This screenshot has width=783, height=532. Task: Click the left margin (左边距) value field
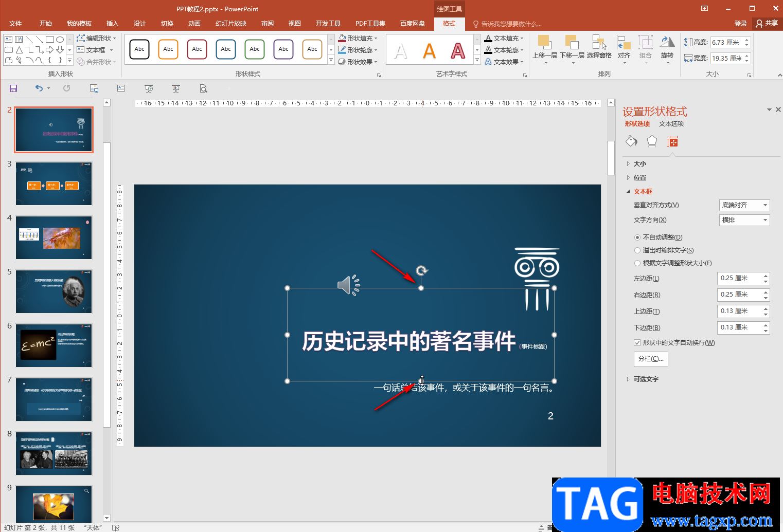(x=739, y=278)
